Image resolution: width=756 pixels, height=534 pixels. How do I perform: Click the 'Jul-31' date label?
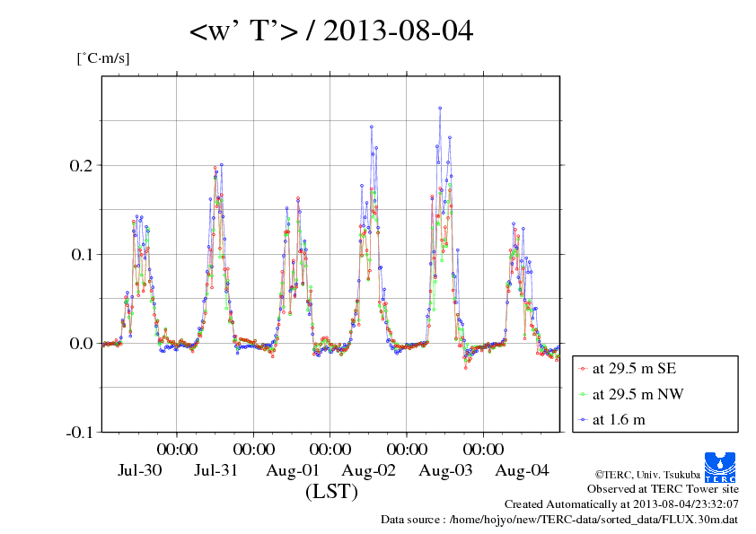click(216, 470)
